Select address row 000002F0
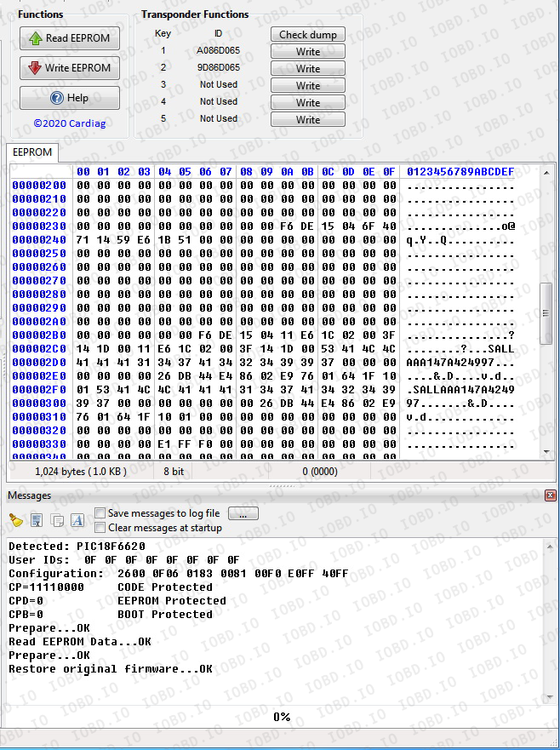Viewport: 560px width, 750px height. tap(39, 390)
